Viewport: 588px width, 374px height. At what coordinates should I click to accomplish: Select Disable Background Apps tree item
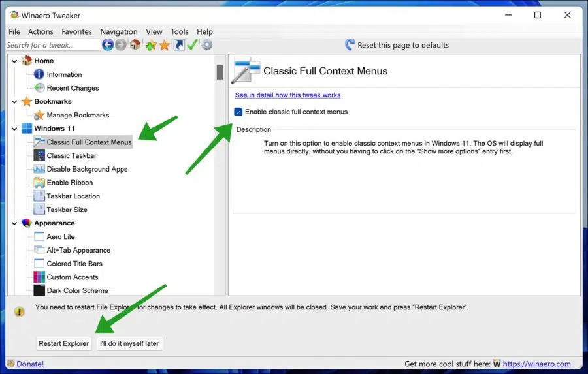coord(87,169)
